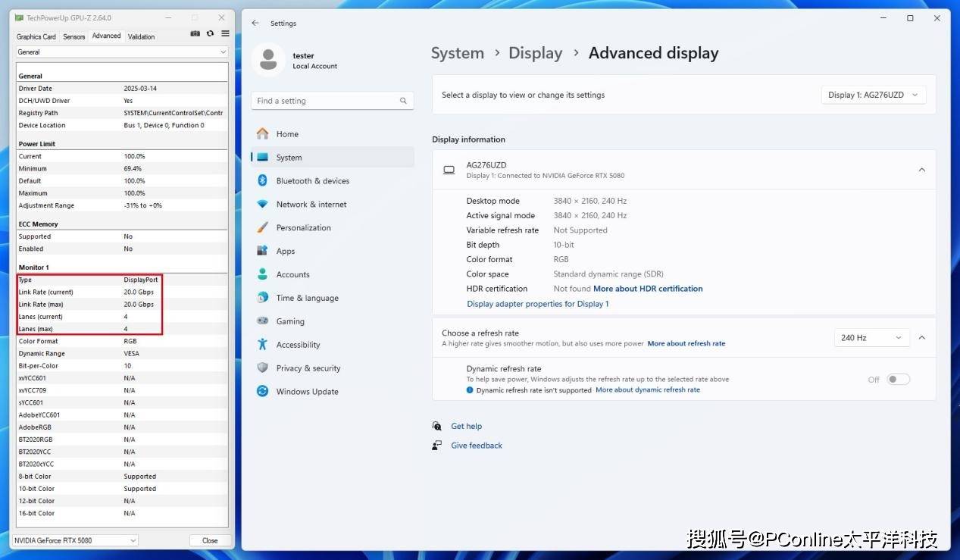Open Display adapter properties for Display 1
Viewport: 960px width, 560px height.
point(538,304)
